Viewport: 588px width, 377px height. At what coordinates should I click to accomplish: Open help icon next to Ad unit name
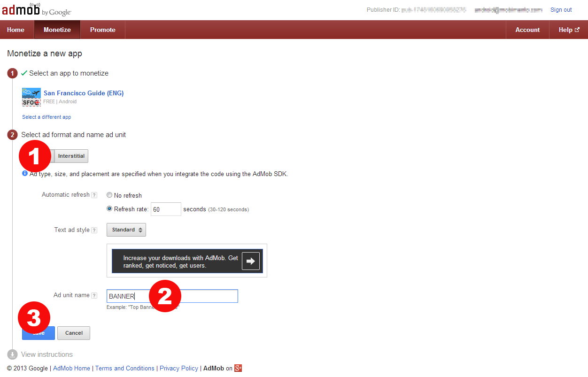pos(94,295)
